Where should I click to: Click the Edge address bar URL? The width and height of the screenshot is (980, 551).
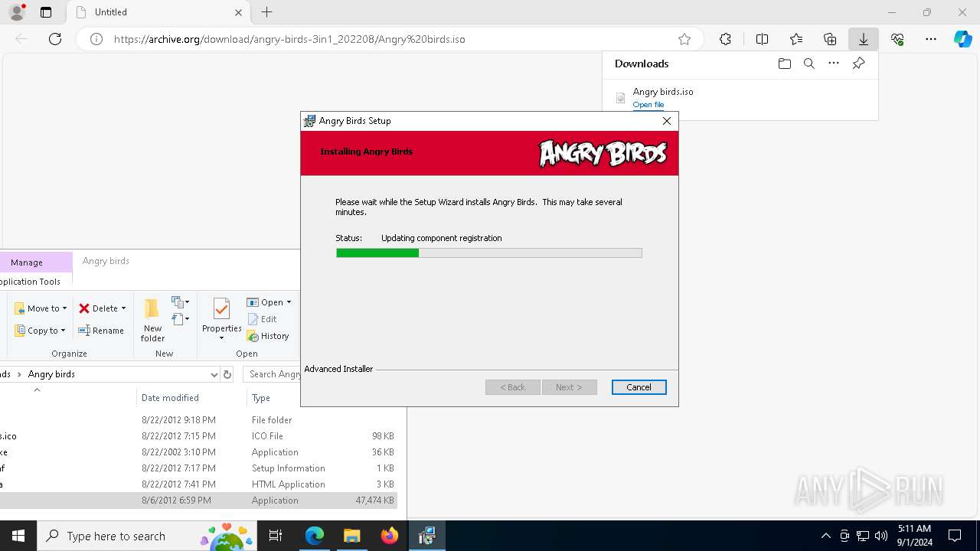coord(289,39)
